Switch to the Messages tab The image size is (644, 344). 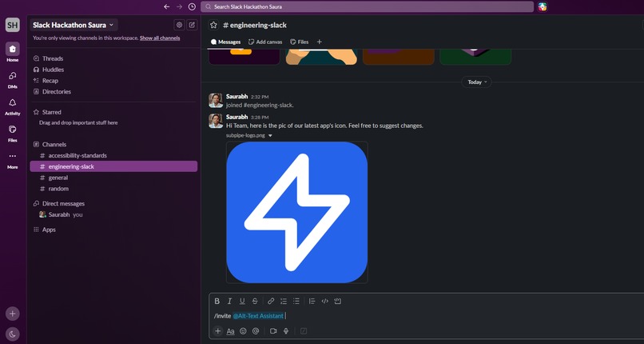225,42
